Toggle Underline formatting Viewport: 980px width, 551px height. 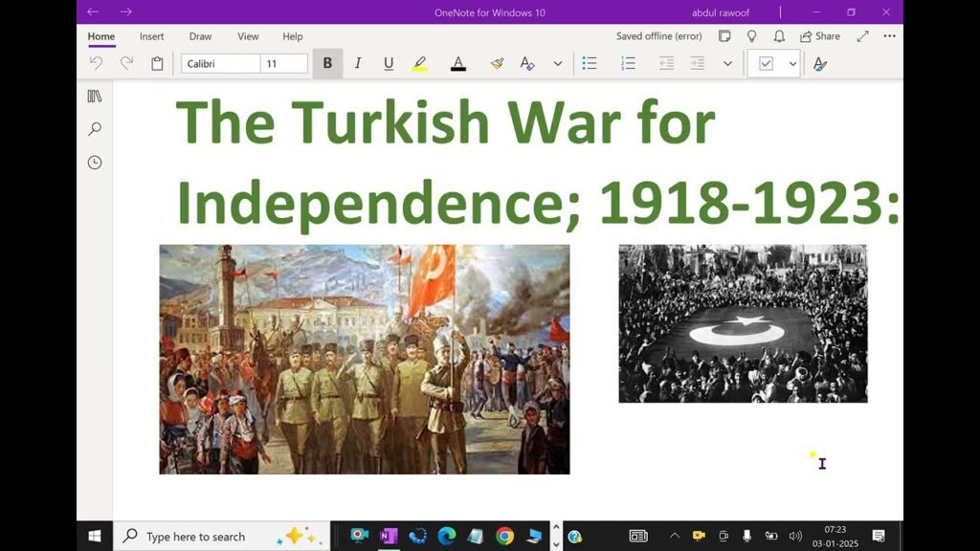tap(389, 63)
